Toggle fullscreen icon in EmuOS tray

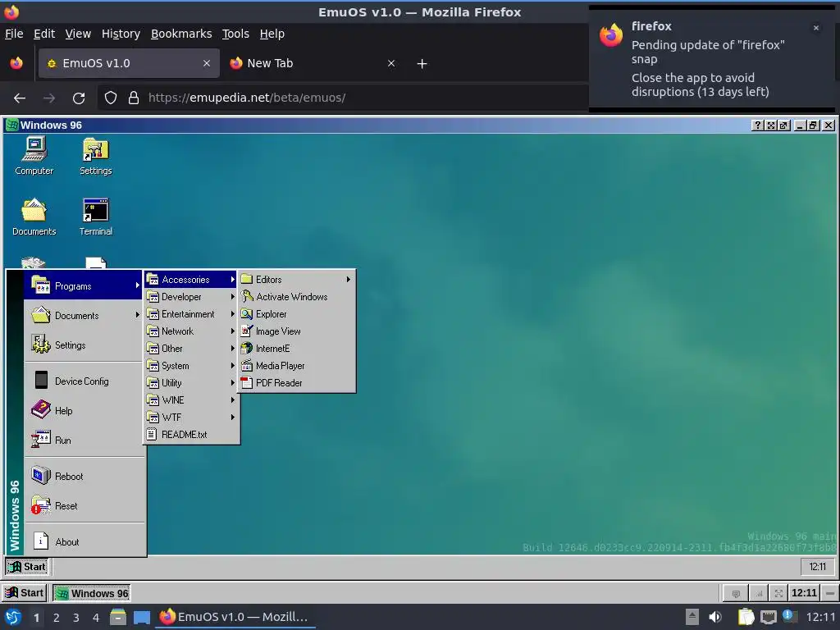click(x=778, y=593)
